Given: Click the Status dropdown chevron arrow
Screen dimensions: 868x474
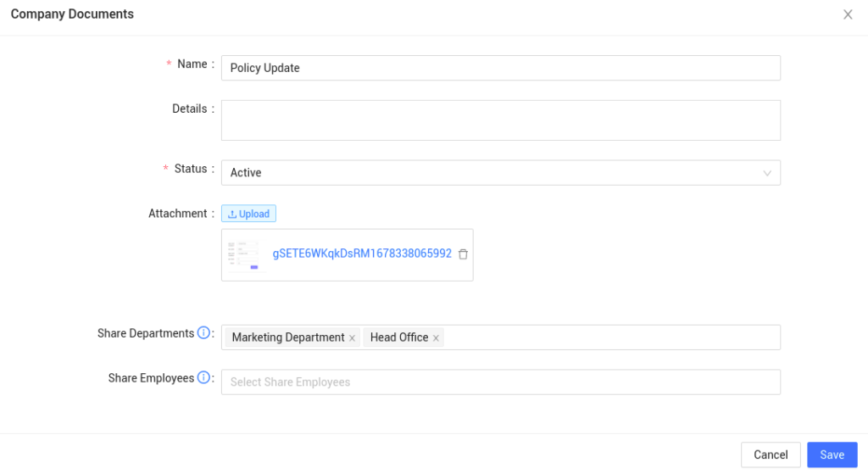Looking at the screenshot, I should [766, 173].
